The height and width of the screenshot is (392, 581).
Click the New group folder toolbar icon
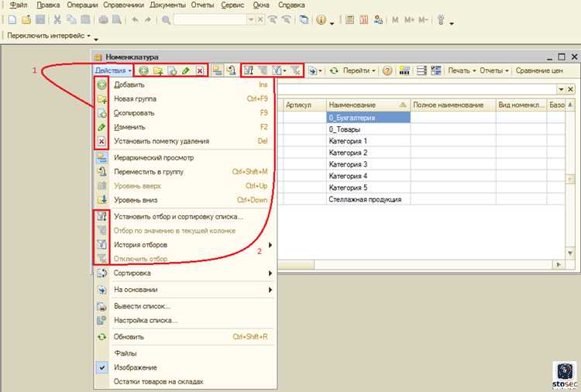(158, 70)
